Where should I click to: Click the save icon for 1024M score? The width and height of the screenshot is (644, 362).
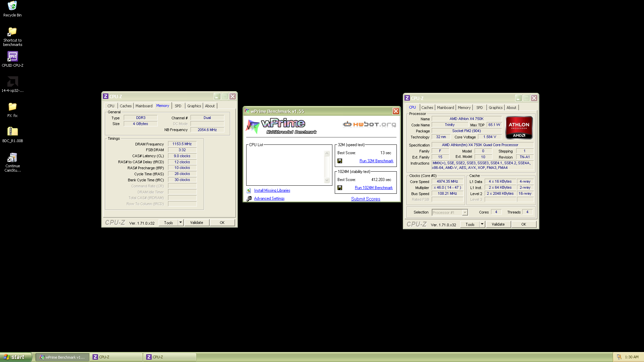pos(340,188)
